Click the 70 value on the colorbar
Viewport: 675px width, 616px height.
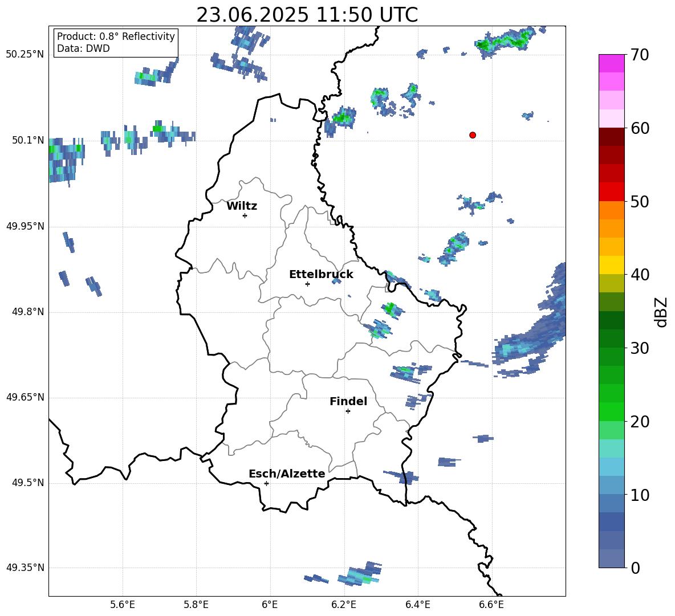[640, 55]
